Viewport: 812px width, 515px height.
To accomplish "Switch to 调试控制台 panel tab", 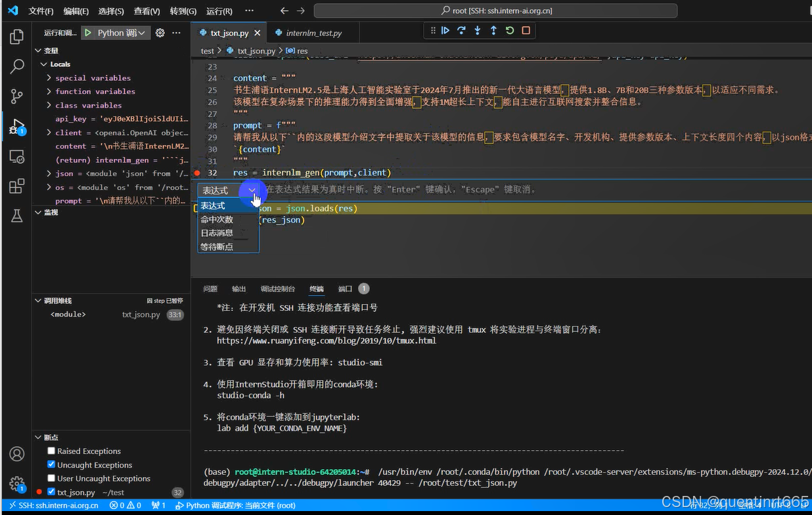I will (x=278, y=289).
